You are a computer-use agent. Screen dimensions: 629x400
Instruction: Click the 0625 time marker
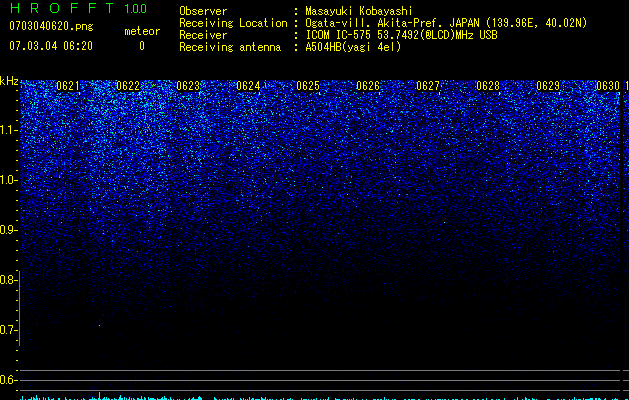tap(308, 86)
